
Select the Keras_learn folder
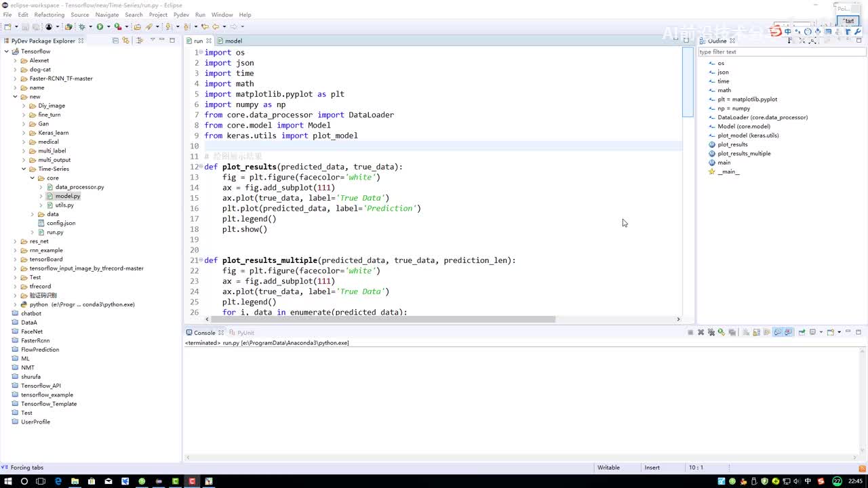pyautogui.click(x=53, y=133)
